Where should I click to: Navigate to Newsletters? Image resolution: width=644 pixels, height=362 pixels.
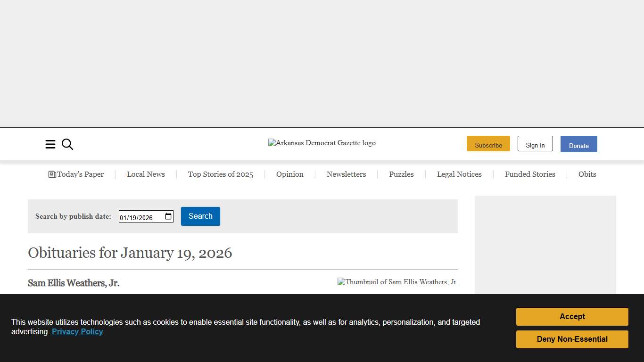(x=346, y=174)
